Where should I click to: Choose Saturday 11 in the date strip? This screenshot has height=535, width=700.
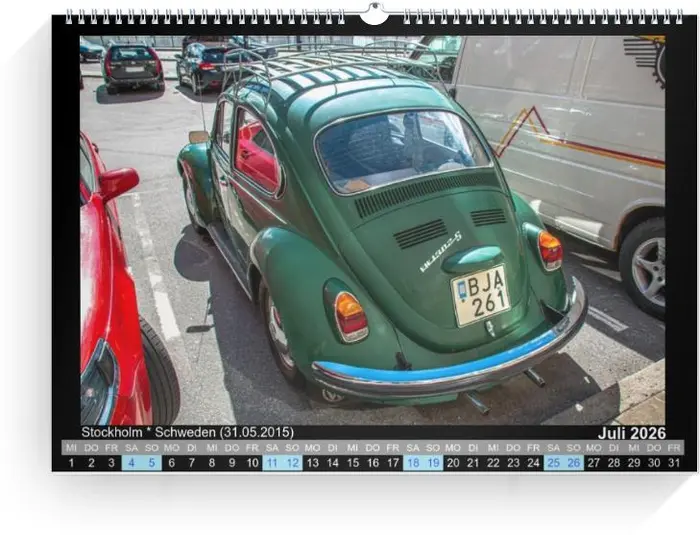[272, 463]
